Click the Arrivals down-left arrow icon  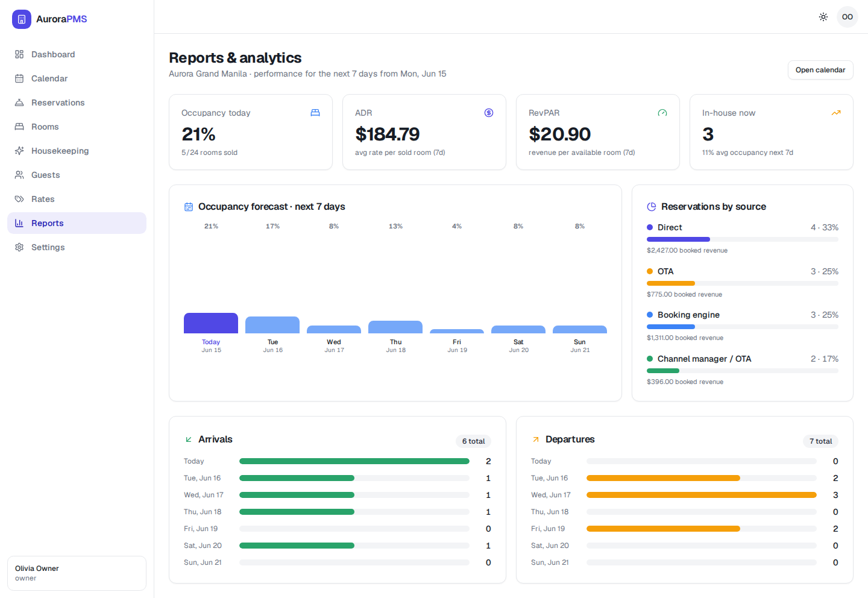point(189,439)
